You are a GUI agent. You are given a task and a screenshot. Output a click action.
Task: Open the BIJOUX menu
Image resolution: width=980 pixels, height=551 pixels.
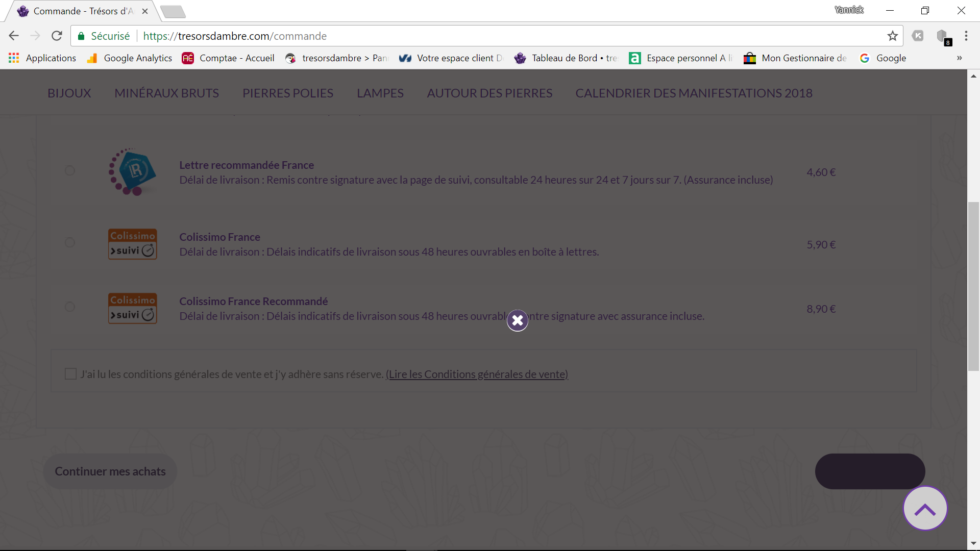coord(69,93)
